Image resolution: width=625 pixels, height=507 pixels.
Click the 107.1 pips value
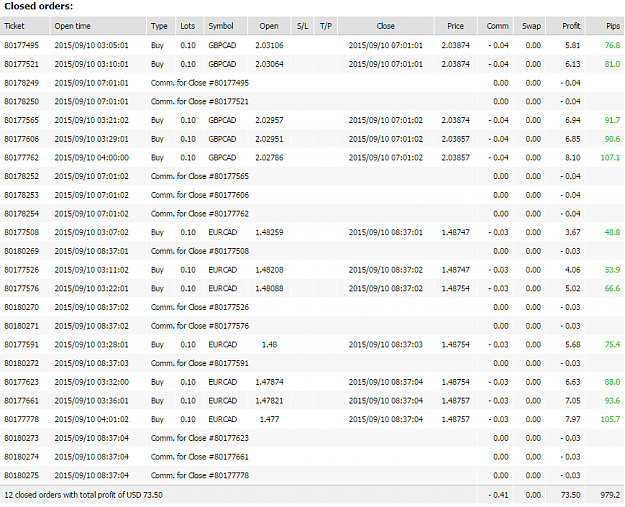(x=610, y=157)
